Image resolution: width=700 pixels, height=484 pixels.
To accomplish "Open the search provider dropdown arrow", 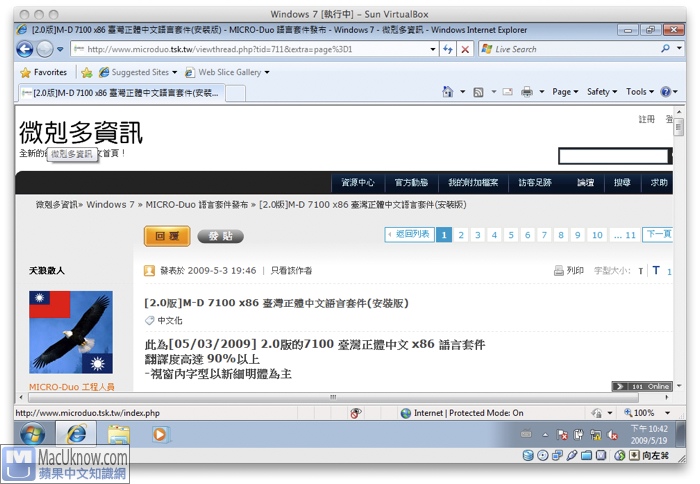I will [679, 49].
